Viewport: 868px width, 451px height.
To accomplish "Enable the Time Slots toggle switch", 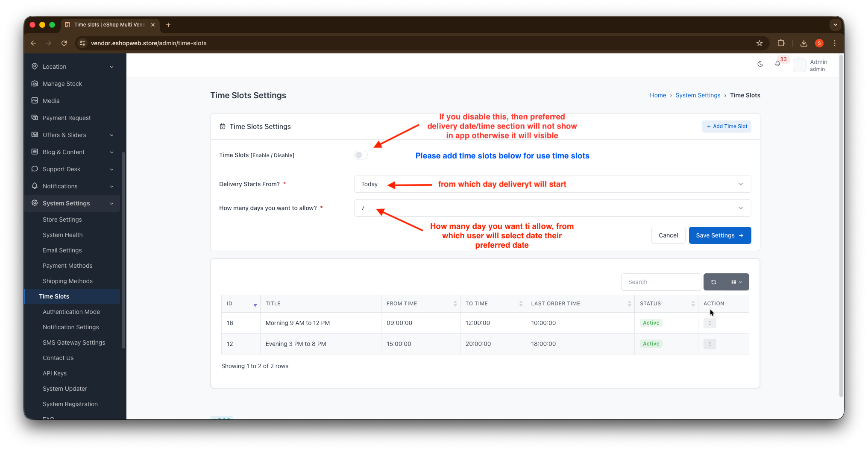I will point(361,155).
